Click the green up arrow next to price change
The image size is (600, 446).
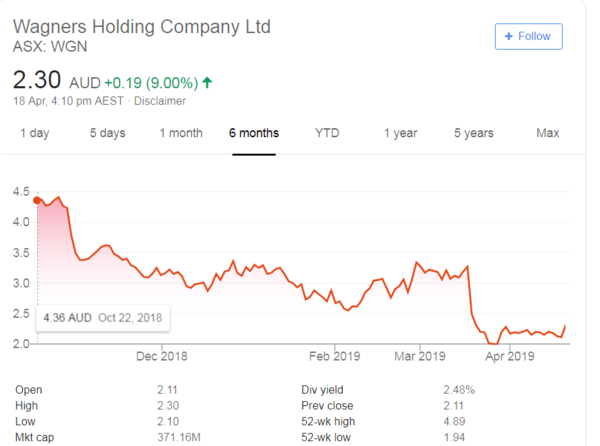click(x=207, y=80)
